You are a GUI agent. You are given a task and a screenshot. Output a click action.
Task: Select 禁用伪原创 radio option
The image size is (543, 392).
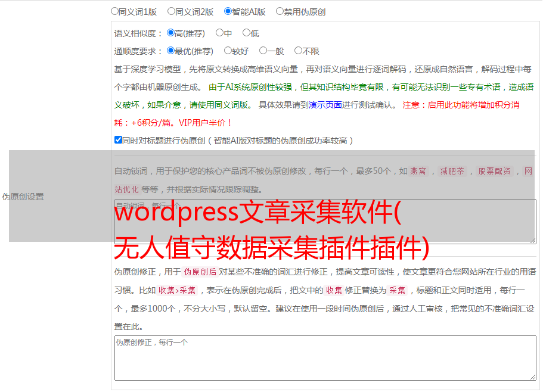pos(280,11)
